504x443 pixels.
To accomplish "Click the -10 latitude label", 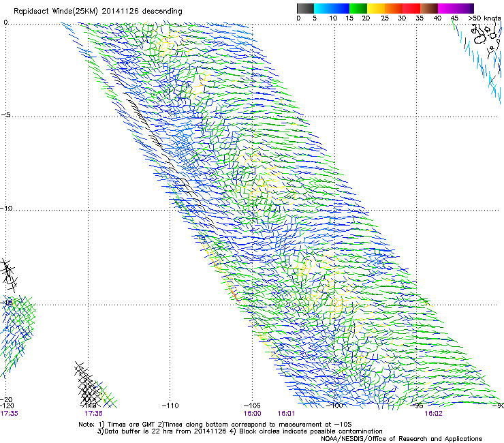I will coord(6,208).
